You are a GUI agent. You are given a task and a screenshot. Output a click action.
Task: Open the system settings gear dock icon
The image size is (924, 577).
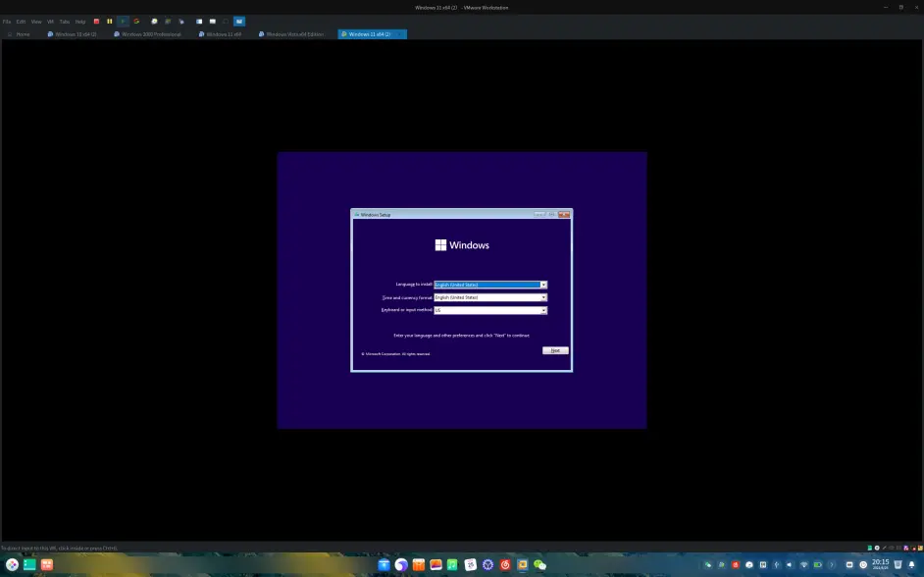point(488,564)
